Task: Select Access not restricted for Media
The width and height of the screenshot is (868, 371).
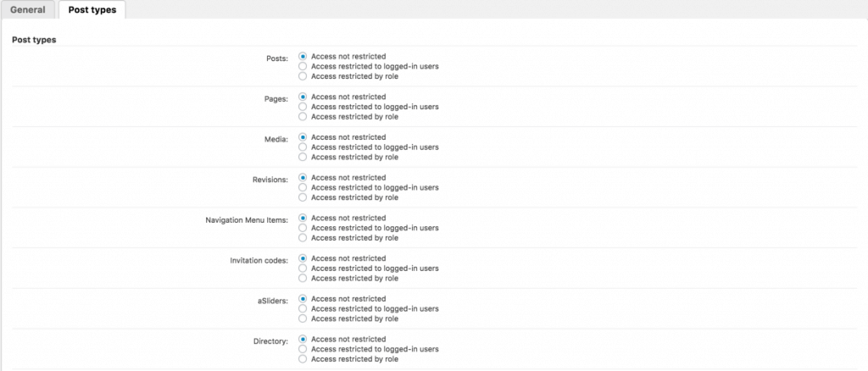Action: [x=303, y=137]
